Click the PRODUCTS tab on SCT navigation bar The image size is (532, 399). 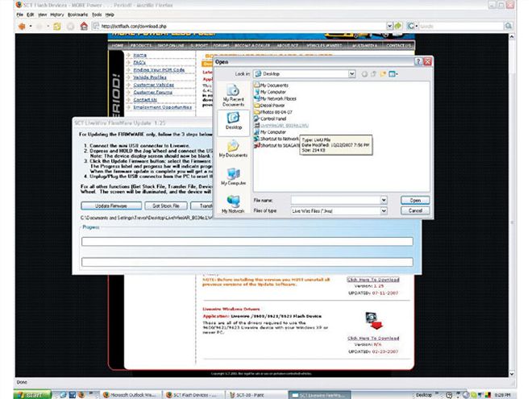(140, 45)
